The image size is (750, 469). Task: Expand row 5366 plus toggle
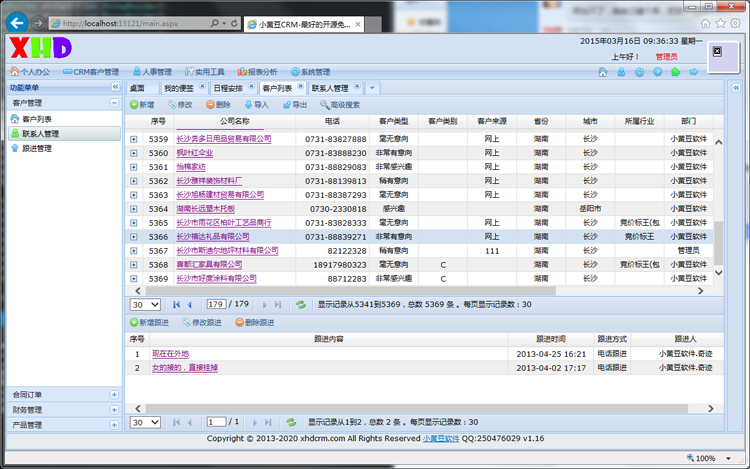[x=133, y=237]
